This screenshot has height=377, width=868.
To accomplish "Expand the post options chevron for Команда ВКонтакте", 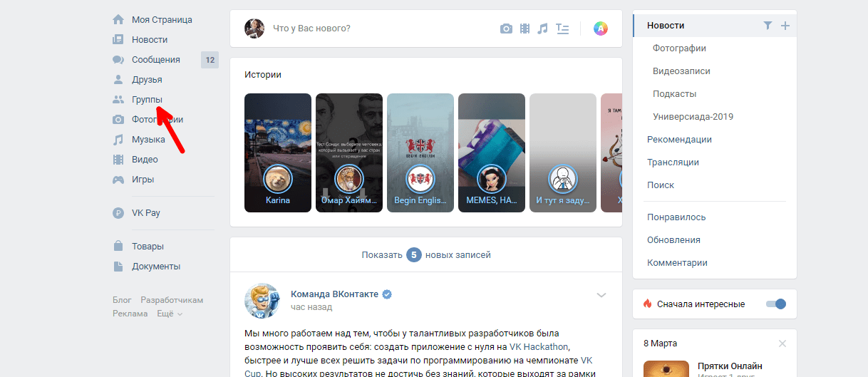I will click(601, 295).
